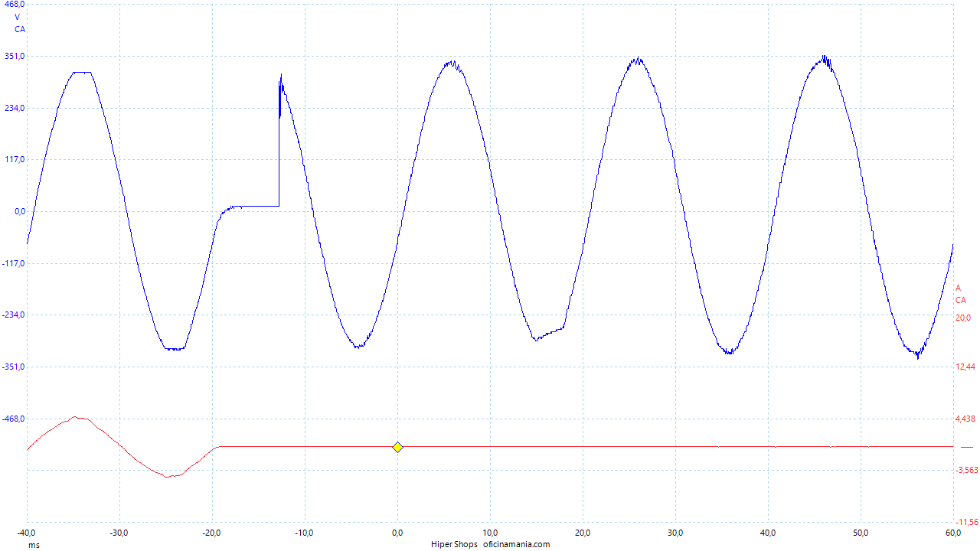Click the "30,0" time axis label
Viewport: 980px width, 551px height.
[x=676, y=533]
